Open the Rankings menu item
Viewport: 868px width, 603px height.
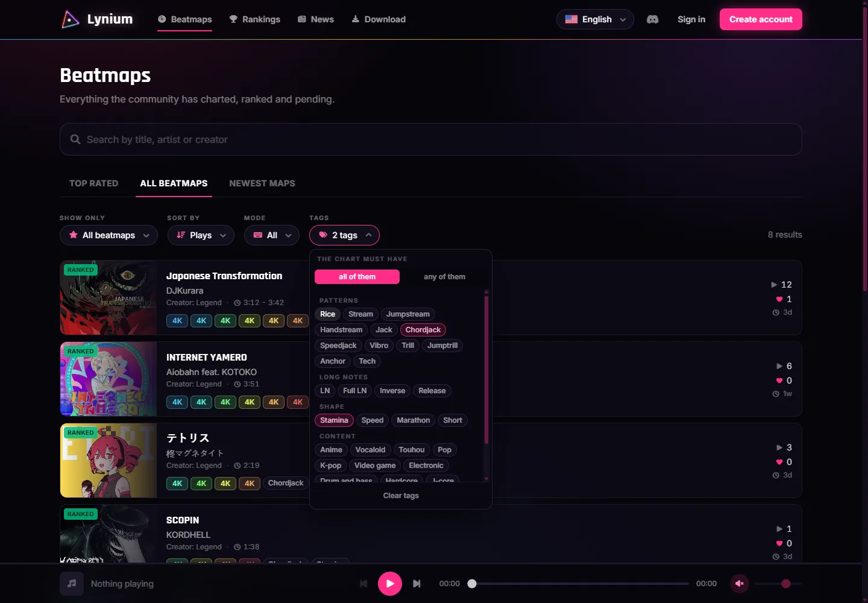pyautogui.click(x=254, y=19)
